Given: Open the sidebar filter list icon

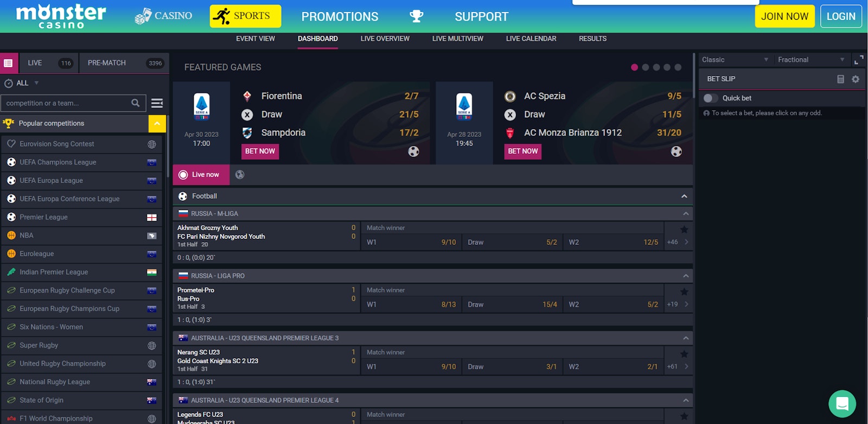Looking at the screenshot, I should tap(157, 103).
